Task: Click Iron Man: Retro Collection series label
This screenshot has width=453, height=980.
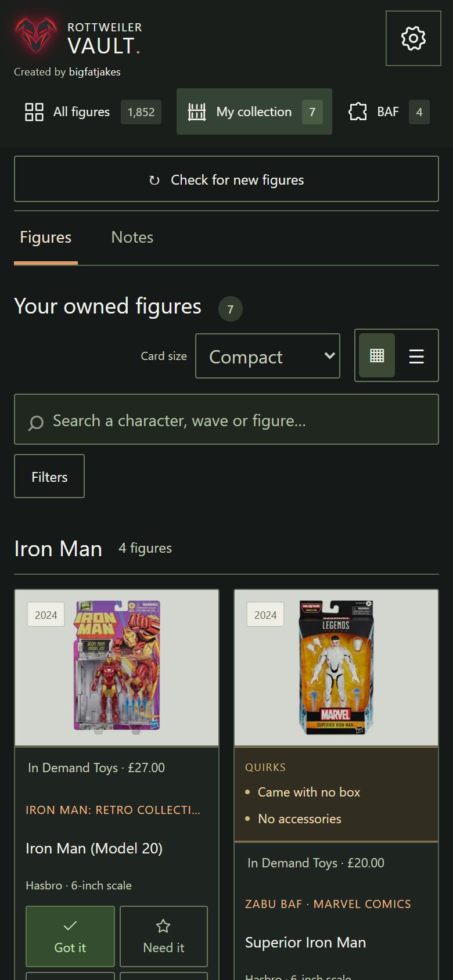Action: point(113,810)
